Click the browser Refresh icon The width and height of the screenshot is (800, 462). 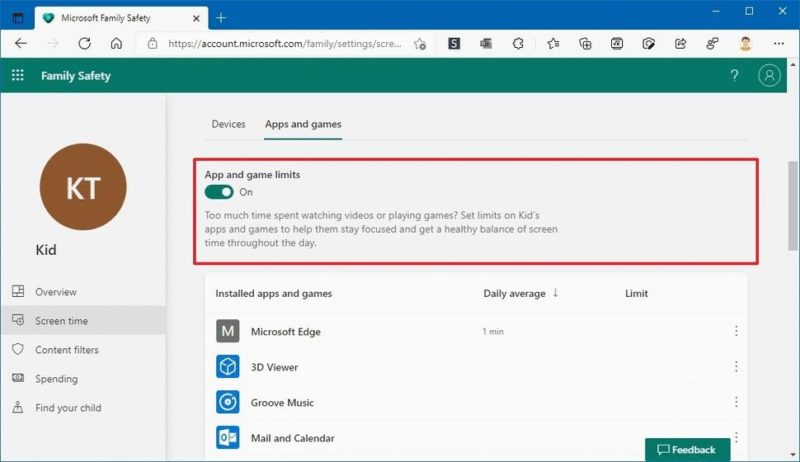(85, 44)
